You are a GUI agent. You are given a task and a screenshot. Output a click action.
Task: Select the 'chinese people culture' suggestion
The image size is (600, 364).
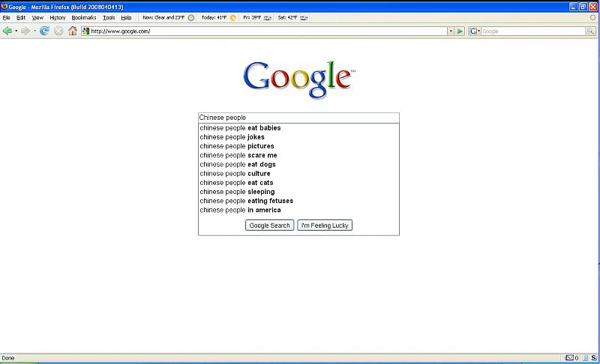tap(235, 174)
